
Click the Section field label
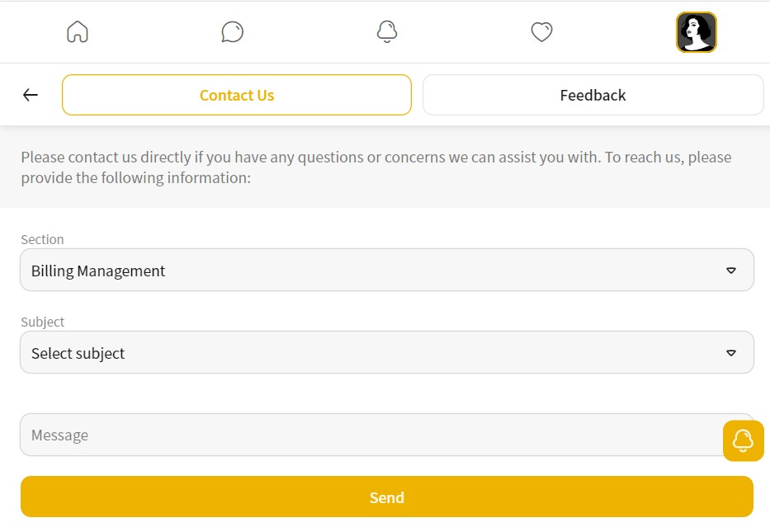tap(42, 239)
